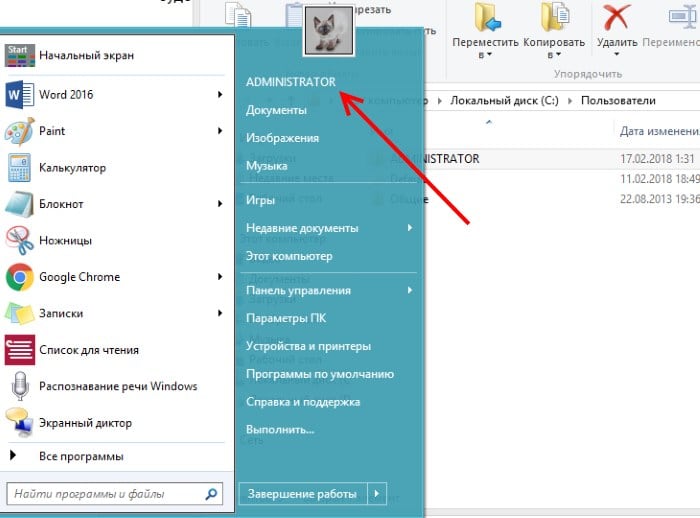Open Калькулятор from the program list

(72, 168)
